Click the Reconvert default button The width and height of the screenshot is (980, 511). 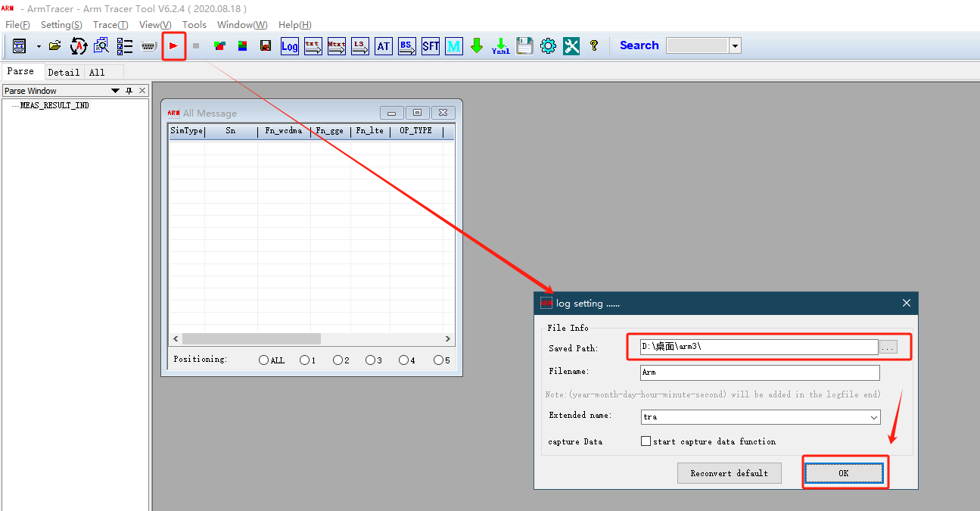729,473
